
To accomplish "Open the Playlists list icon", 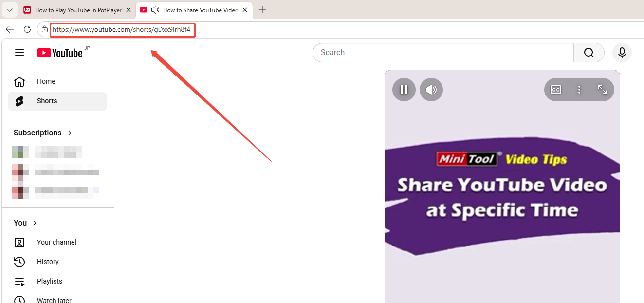I will pyautogui.click(x=19, y=281).
